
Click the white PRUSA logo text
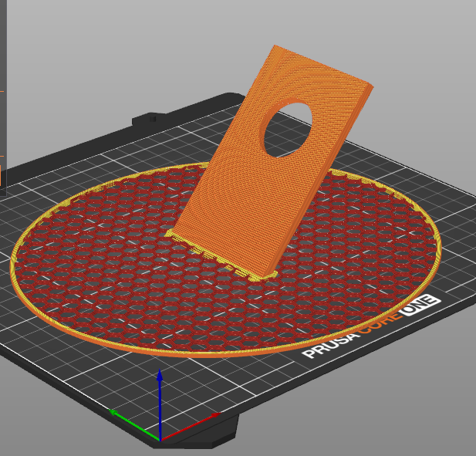[x=329, y=346]
